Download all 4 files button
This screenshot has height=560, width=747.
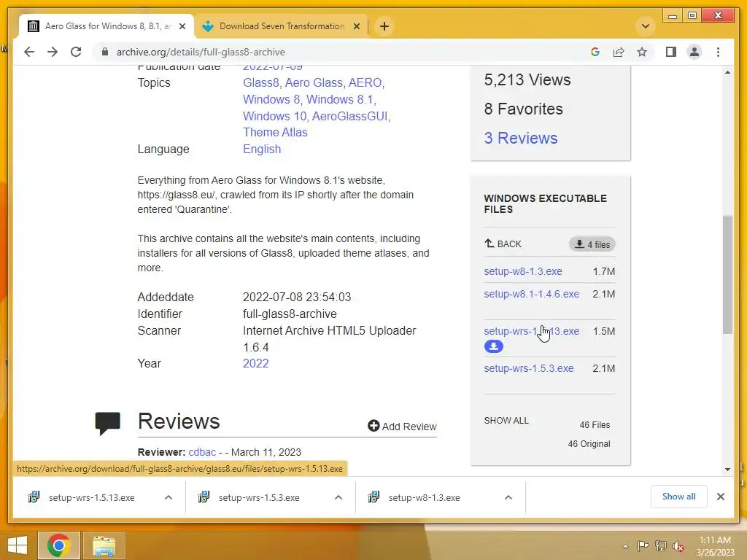(x=592, y=244)
